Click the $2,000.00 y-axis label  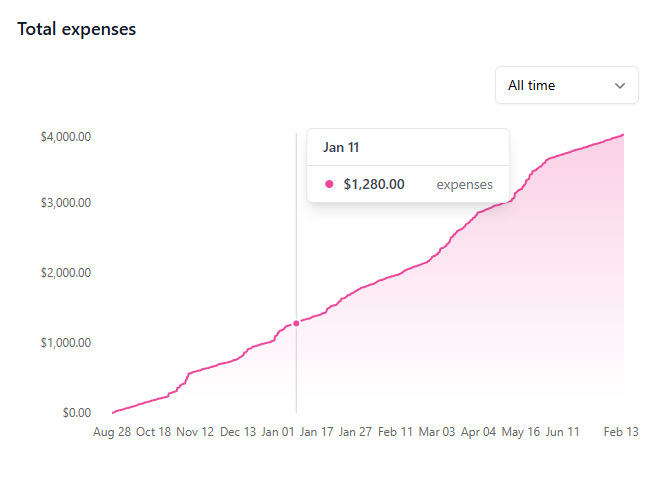pos(66,273)
